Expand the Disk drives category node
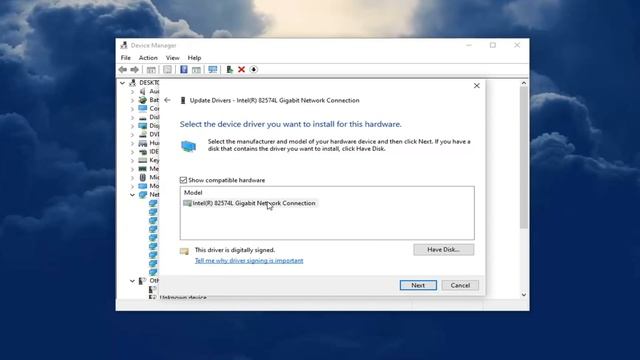Image resolution: width=640 pixels, height=360 pixels. point(132,117)
